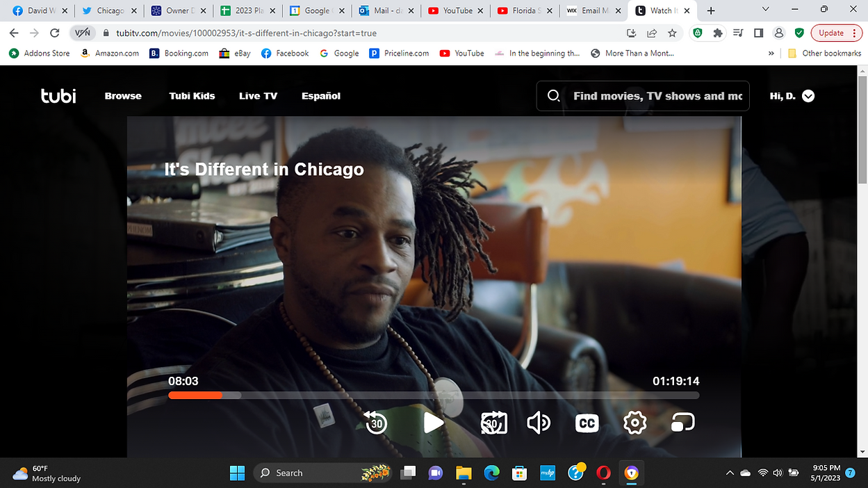
Task: Open Live TV
Action: [x=258, y=96]
